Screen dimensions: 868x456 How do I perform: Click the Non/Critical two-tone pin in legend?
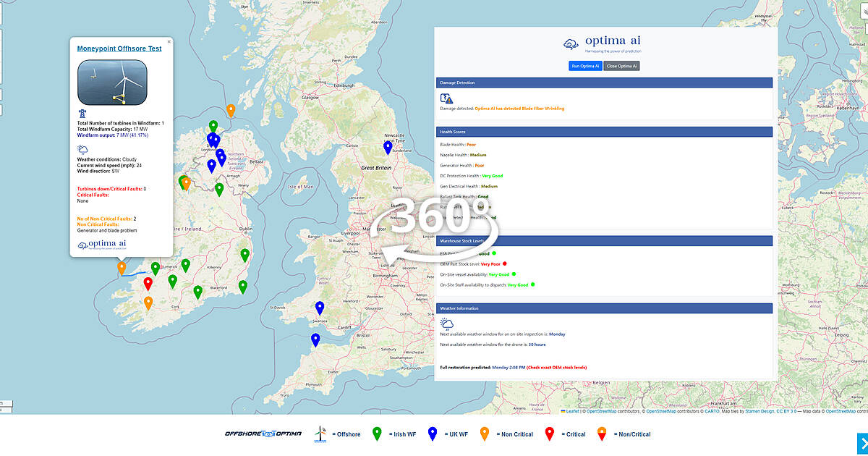click(x=602, y=434)
